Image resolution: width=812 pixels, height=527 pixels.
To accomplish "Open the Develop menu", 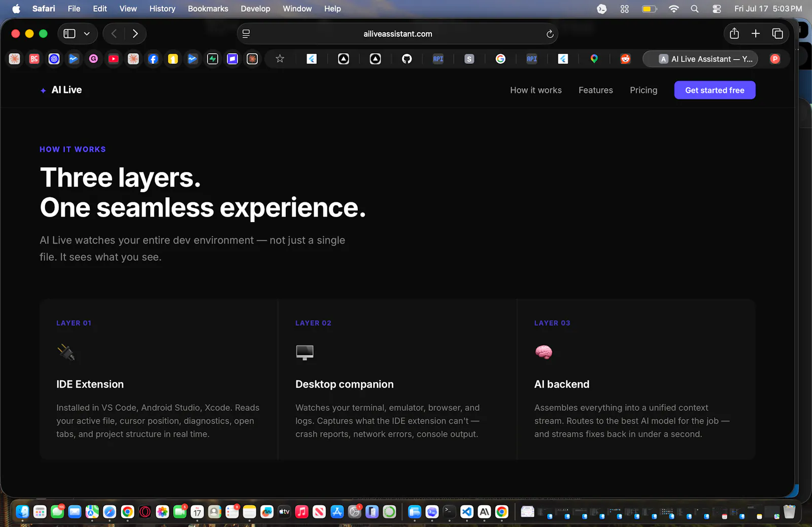I will [255, 9].
